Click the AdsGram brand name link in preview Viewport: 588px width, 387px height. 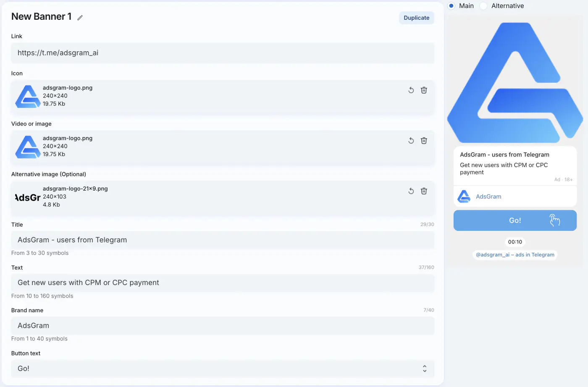[x=488, y=196]
